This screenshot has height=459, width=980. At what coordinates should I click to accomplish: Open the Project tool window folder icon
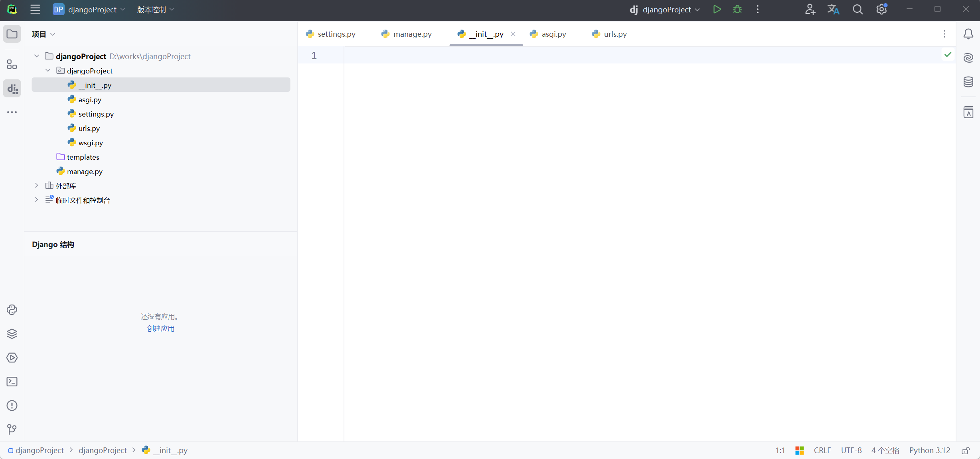coord(12,34)
